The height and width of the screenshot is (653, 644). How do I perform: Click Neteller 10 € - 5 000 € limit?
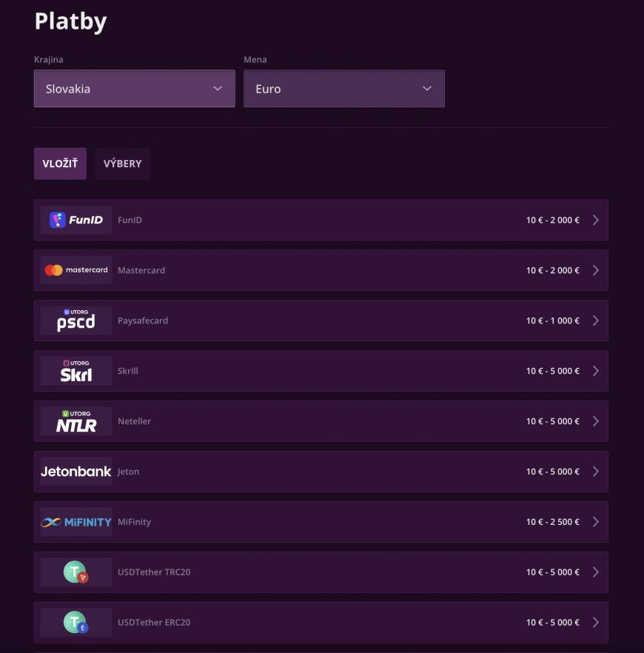(x=553, y=421)
